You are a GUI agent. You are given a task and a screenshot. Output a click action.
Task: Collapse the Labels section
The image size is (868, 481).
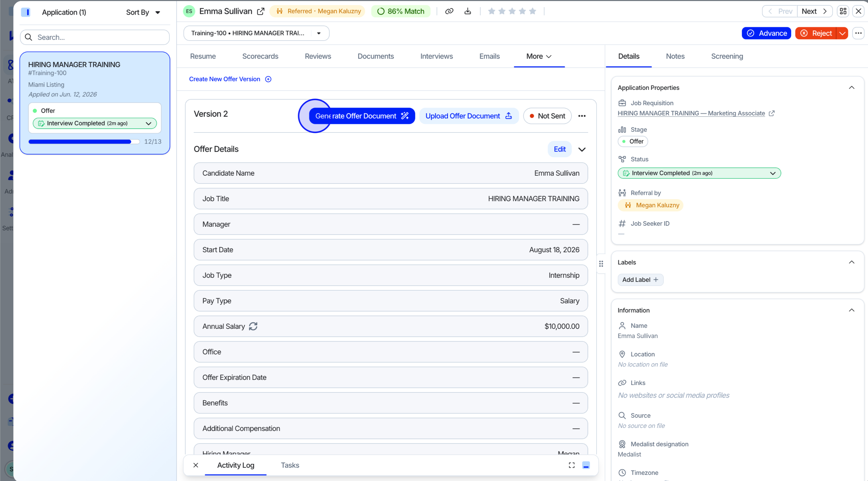pos(851,262)
